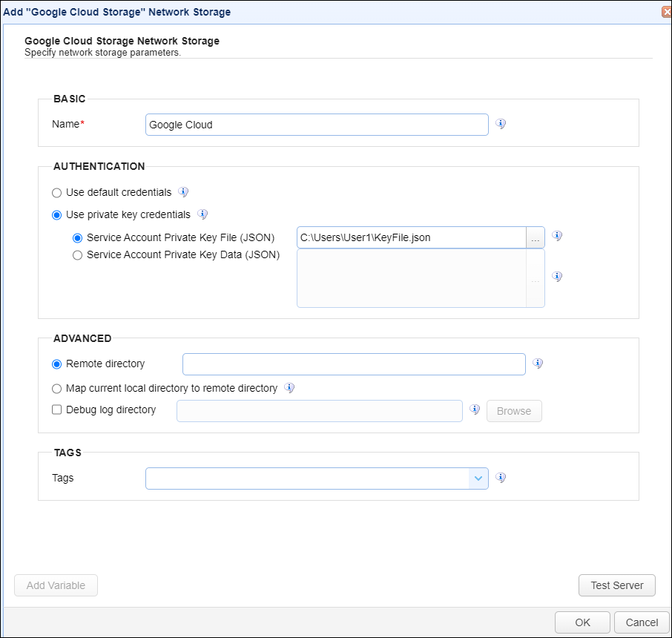This screenshot has height=638, width=672.
Task: Show info for Use private key credentials
Action: 202,214
